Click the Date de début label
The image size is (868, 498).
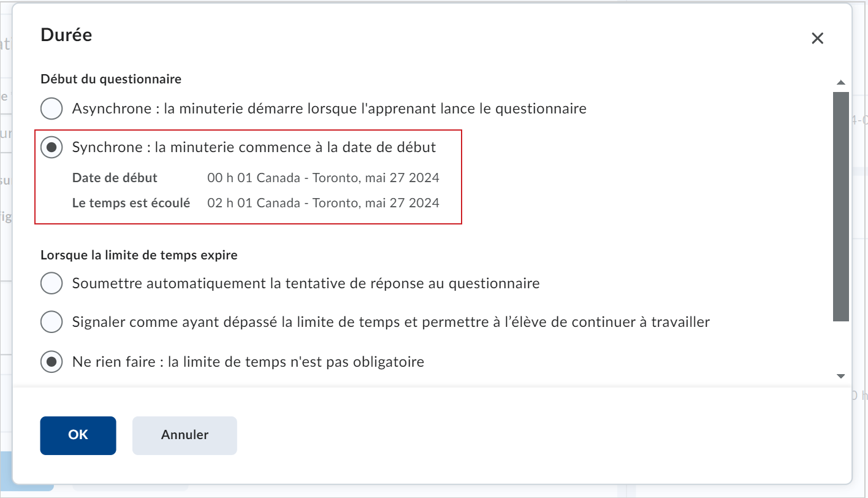tap(115, 178)
